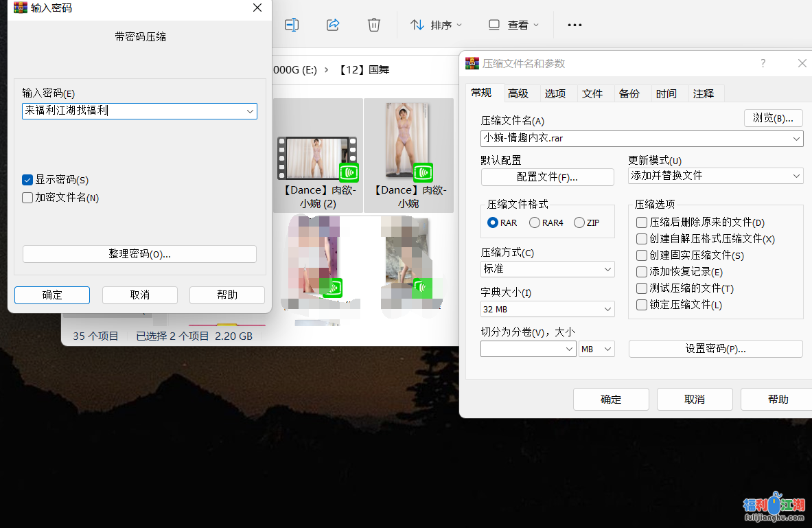The image size is (812, 528).
Task: Expand the password history dropdown
Action: pyautogui.click(x=250, y=111)
